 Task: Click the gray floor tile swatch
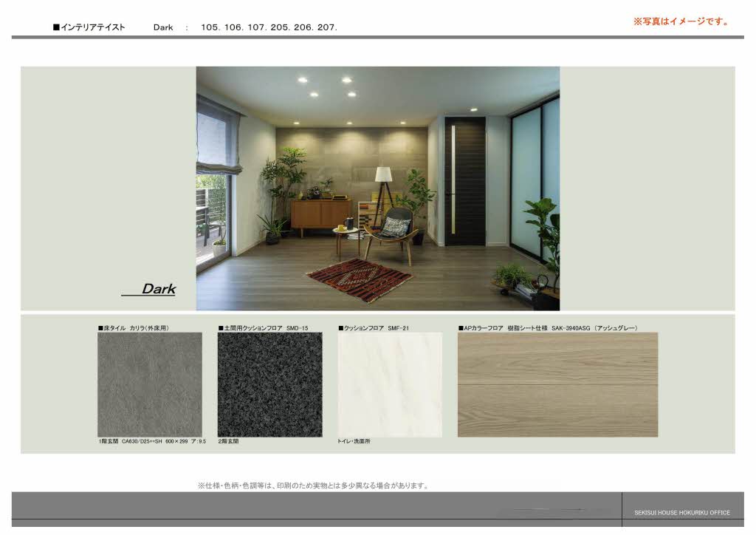click(150, 384)
